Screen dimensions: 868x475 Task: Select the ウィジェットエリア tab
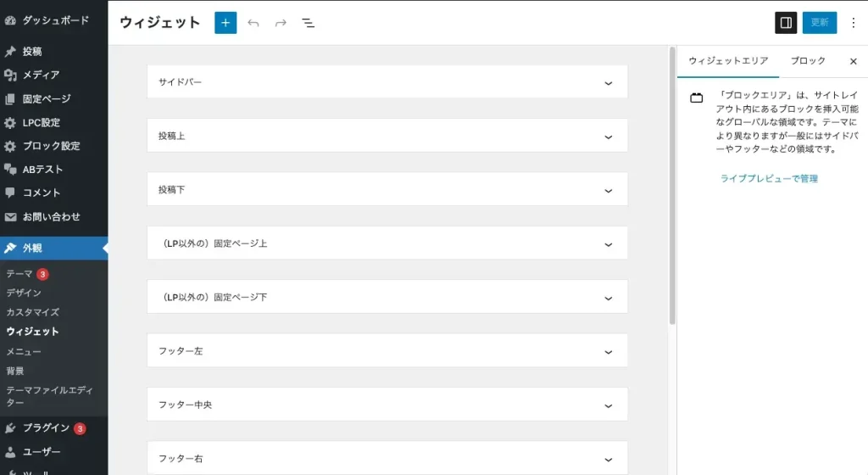728,61
